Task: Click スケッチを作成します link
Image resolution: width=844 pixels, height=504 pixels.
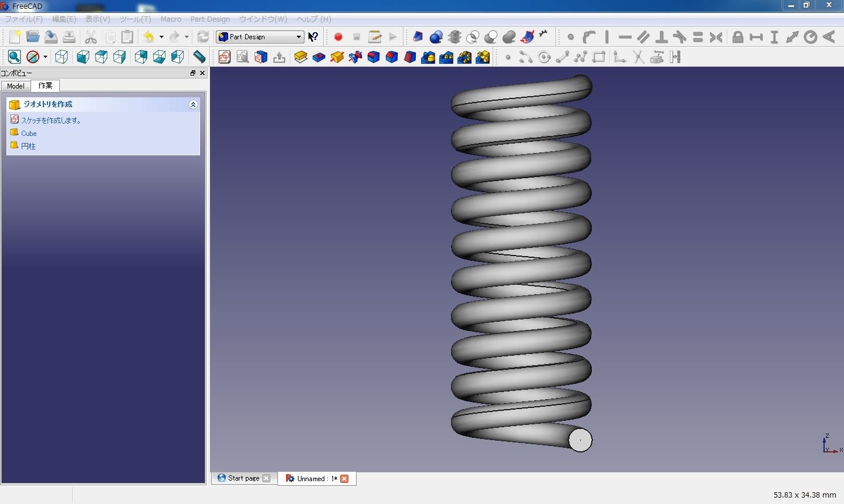Action: coord(52,120)
